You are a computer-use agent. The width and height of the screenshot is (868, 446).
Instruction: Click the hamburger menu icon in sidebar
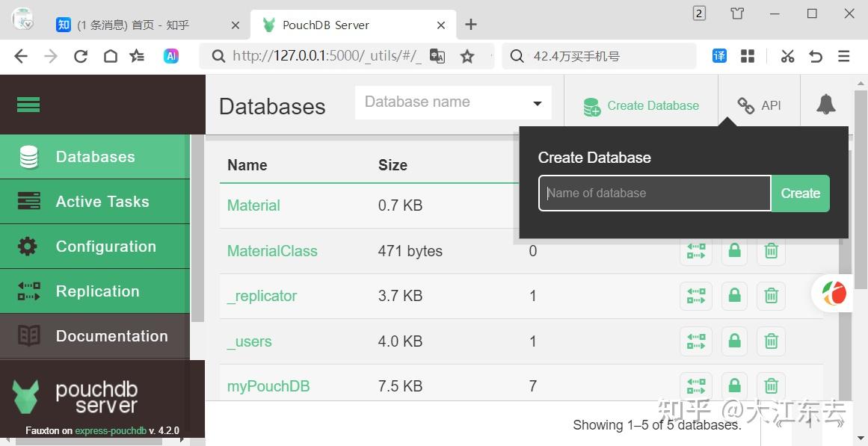(28, 105)
